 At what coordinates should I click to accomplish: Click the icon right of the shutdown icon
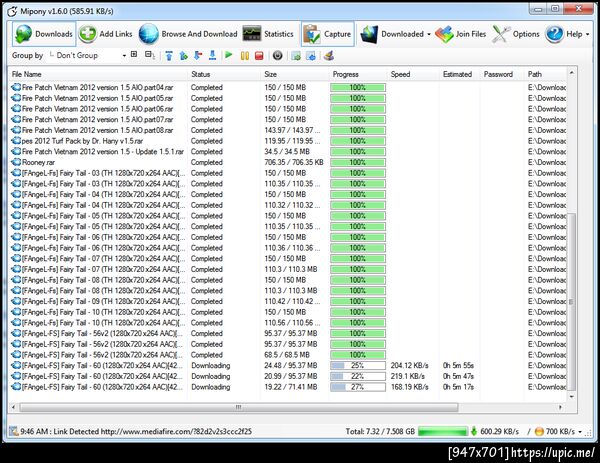296,56
